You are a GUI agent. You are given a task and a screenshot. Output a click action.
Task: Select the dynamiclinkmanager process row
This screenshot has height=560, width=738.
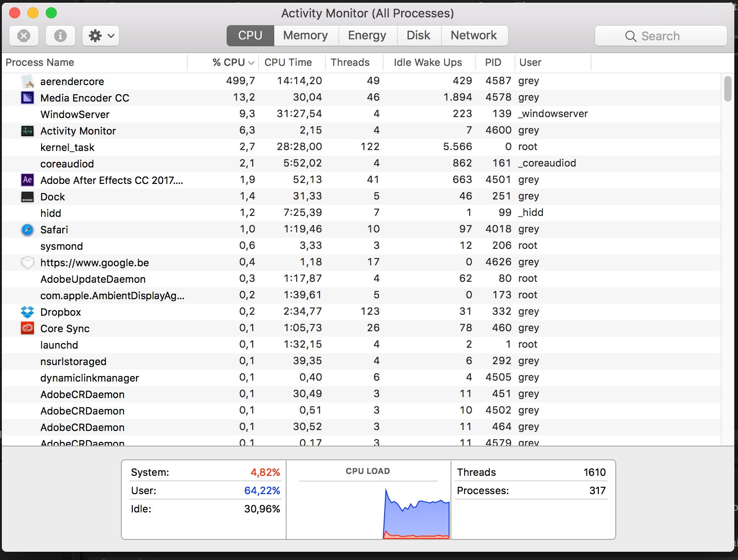point(362,378)
